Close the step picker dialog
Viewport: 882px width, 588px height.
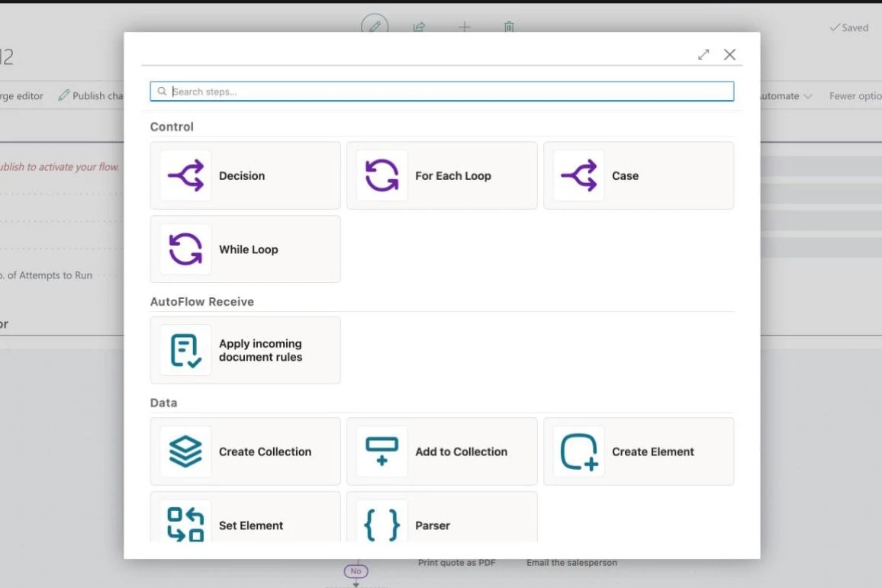tap(729, 54)
